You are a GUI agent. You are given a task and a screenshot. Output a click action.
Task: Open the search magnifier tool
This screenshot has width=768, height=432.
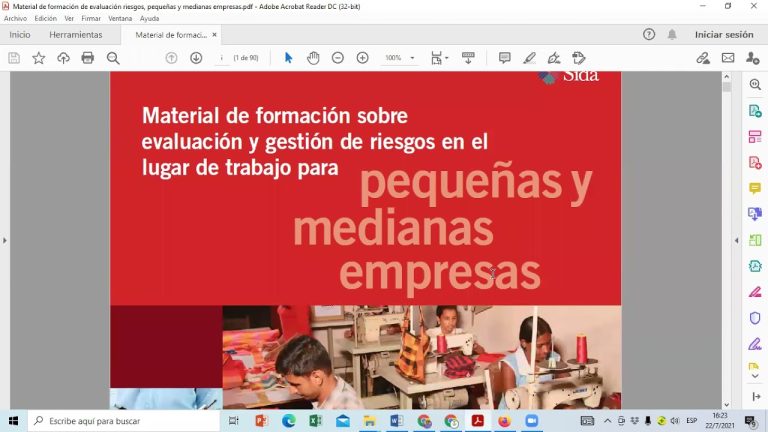pos(113,58)
